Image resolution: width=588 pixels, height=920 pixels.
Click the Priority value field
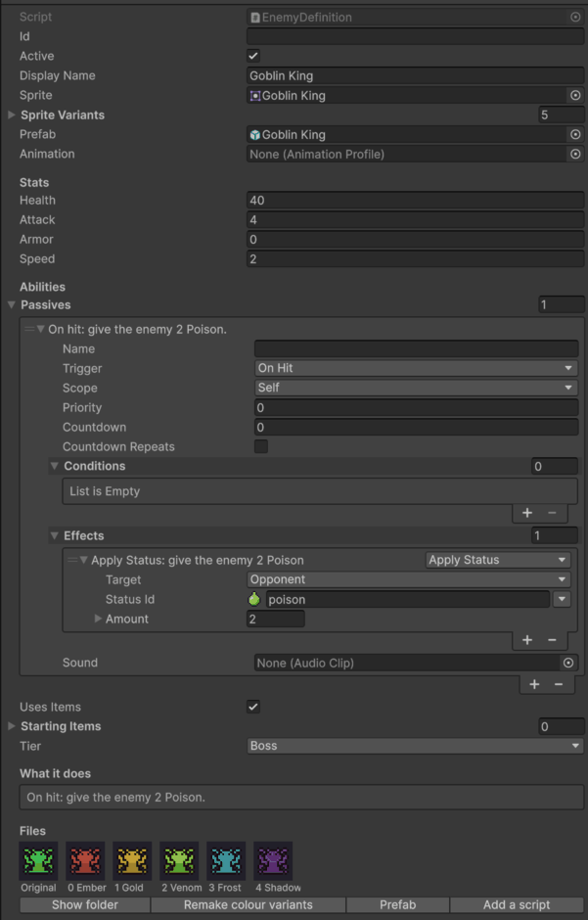coord(416,407)
